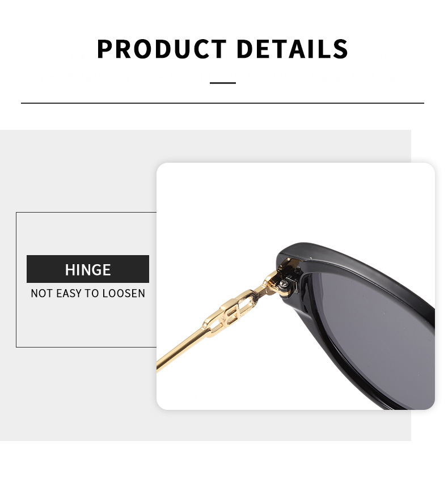The width and height of the screenshot is (448, 487).
Task: Click the small silver hinge screw
Action: tap(284, 283)
